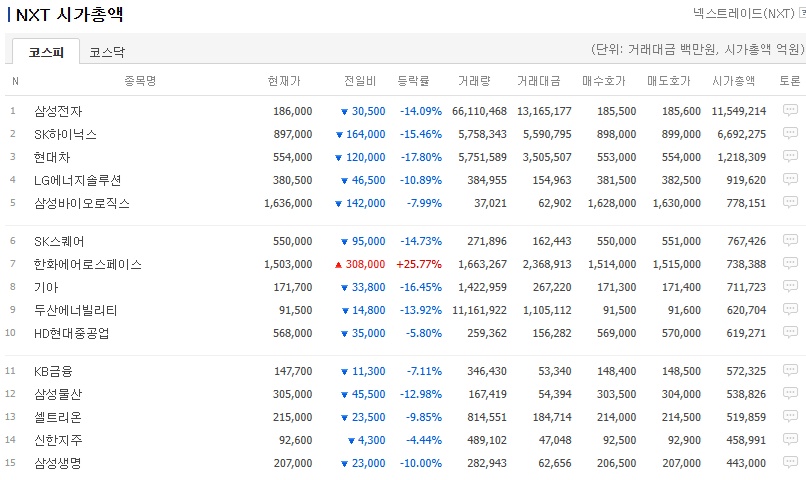The height and width of the screenshot is (480, 806).
Task: Switch to the 코스닥 tab
Action: pos(107,52)
